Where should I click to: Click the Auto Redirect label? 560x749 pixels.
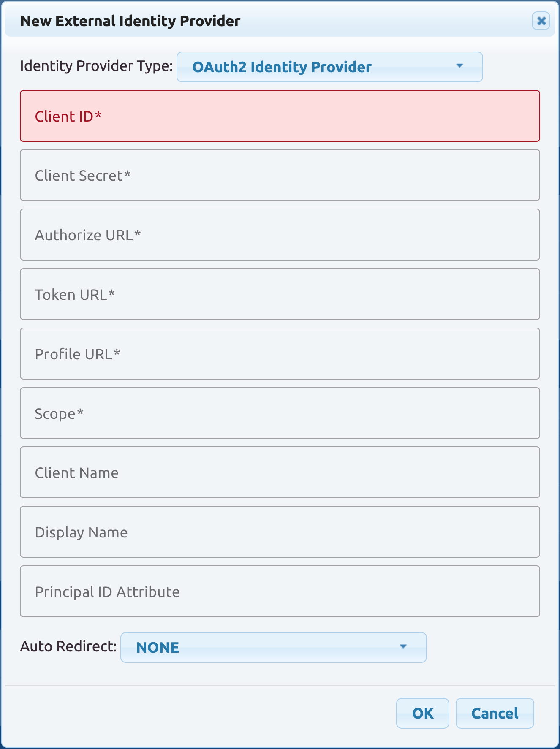tap(68, 646)
